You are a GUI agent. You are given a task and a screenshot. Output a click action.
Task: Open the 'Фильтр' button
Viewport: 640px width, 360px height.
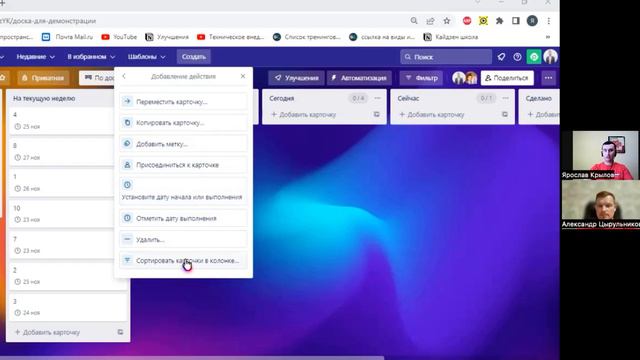(421, 78)
